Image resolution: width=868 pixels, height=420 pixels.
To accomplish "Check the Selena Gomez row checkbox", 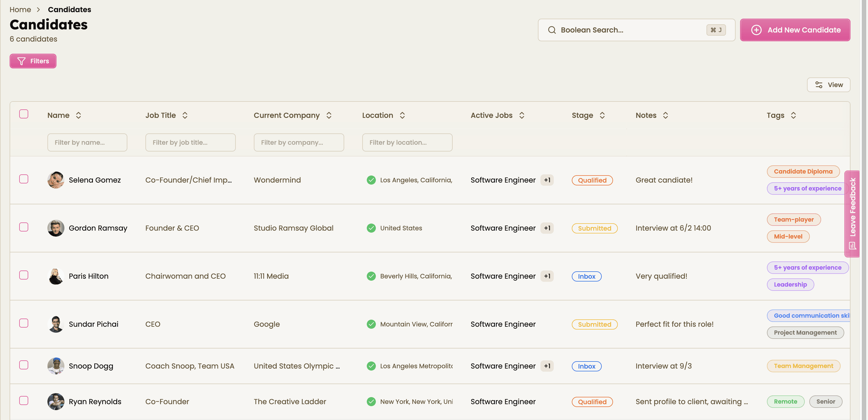I will coord(24,179).
